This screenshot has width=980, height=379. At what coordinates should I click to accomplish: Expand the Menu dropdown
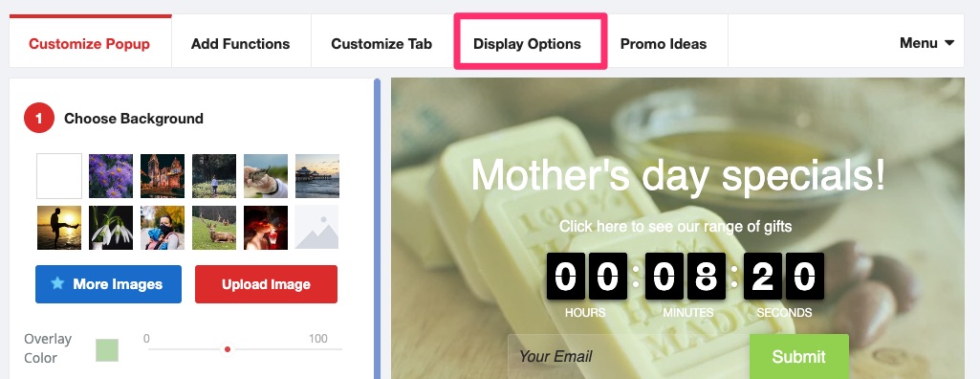tap(926, 43)
